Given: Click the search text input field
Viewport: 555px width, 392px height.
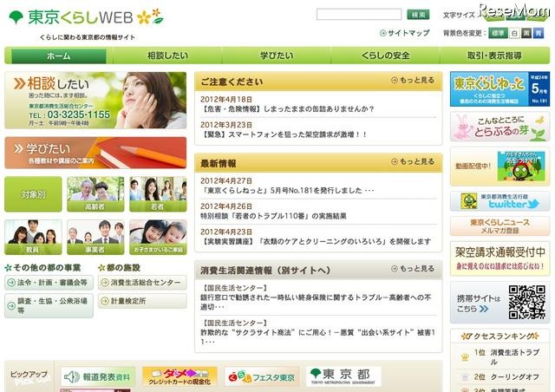Looking at the screenshot, I should pos(359,15).
